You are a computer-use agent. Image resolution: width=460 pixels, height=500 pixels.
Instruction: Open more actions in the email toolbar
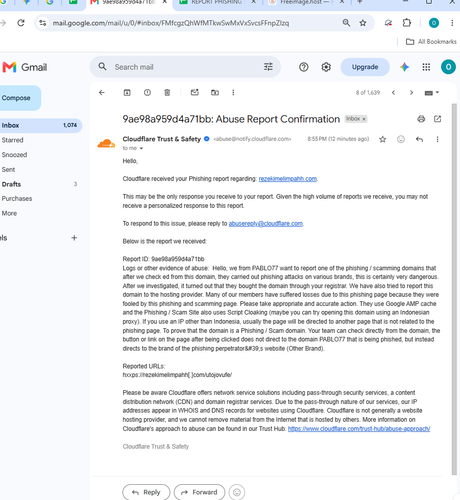233,93
